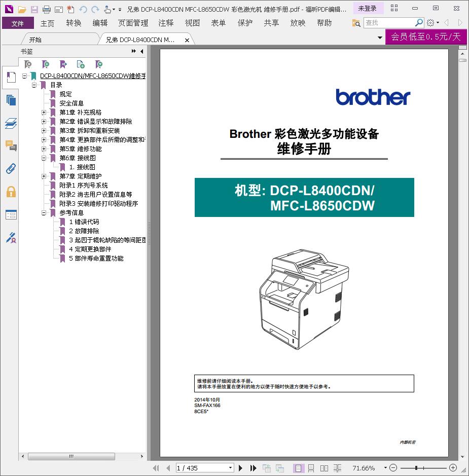Select single page view mode
Viewport: 469px width, 476px height.
[298, 468]
